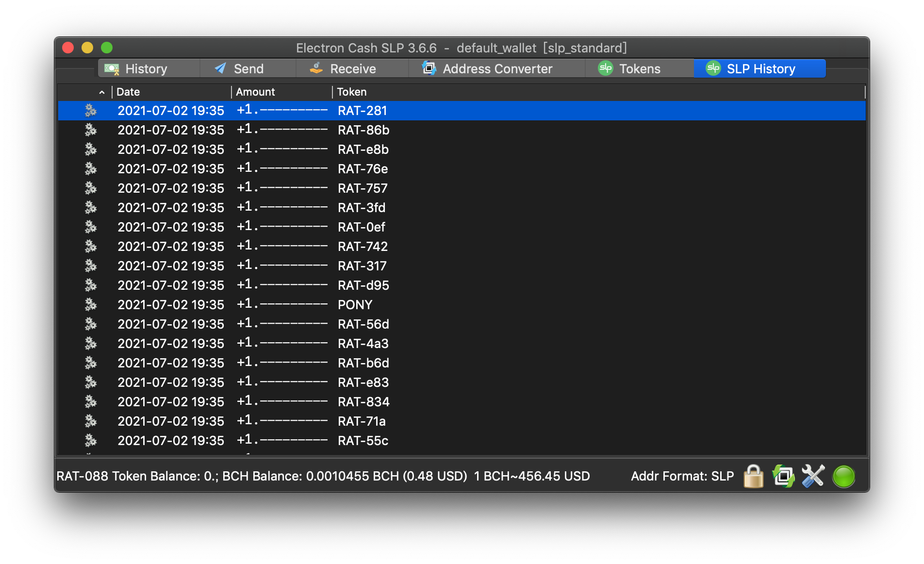
Task: Click the BCH balance text in status bar
Action: point(345,476)
